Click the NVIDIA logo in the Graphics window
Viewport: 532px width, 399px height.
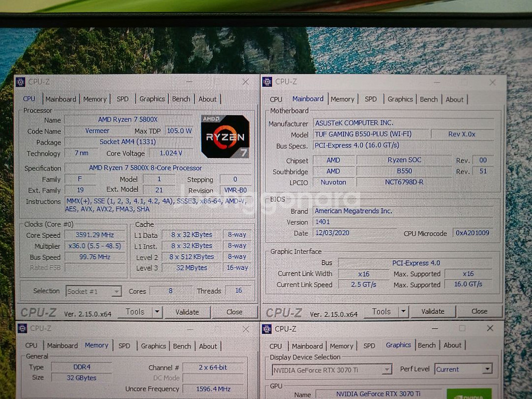(x=469, y=394)
